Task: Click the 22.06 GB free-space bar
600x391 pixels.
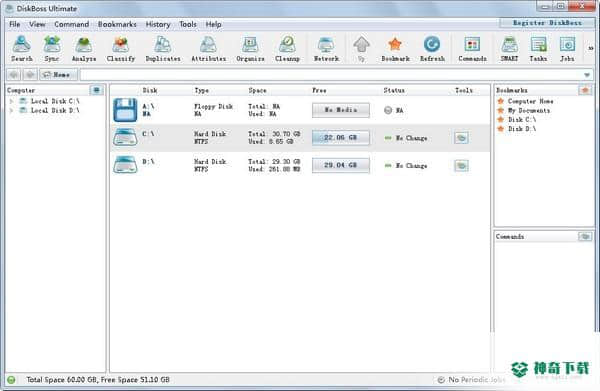Action: tap(341, 138)
